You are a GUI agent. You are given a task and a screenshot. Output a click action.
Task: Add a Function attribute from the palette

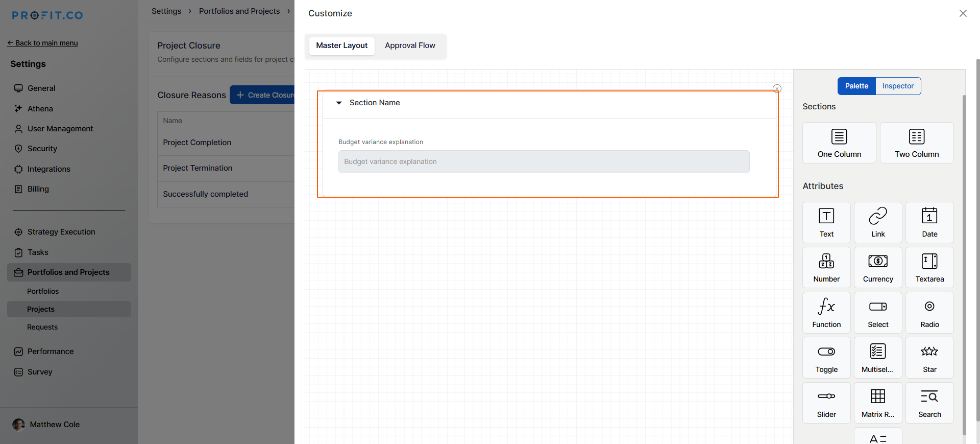click(x=826, y=313)
